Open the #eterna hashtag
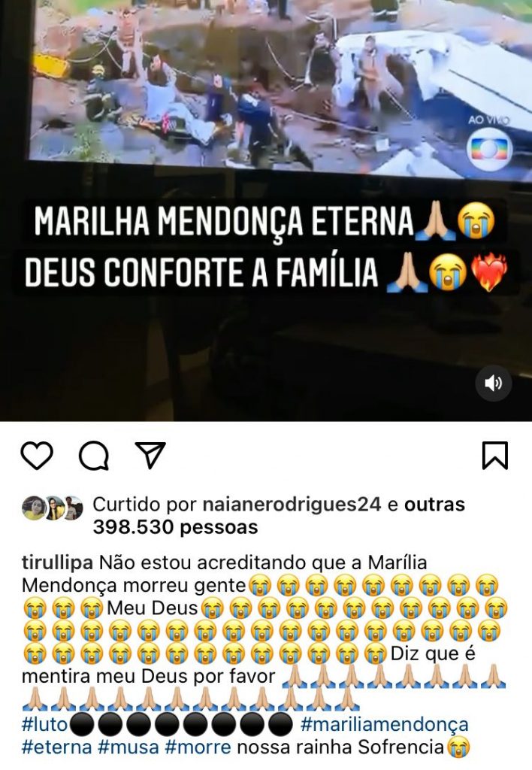The image size is (532, 770). pos(57,747)
